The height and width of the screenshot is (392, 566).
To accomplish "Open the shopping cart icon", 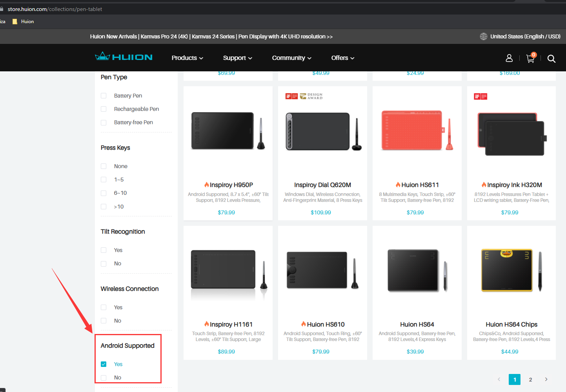I will pyautogui.click(x=531, y=58).
